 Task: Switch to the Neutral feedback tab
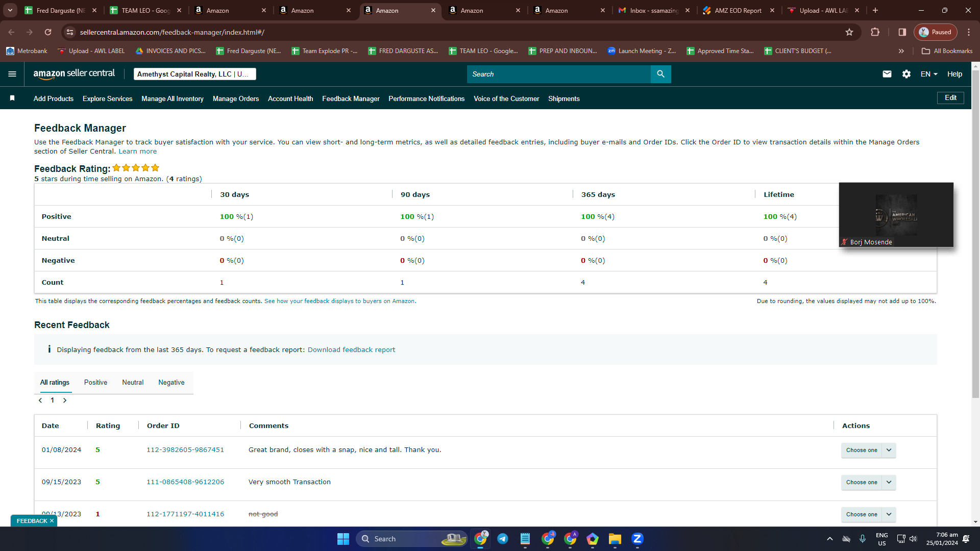pyautogui.click(x=133, y=383)
